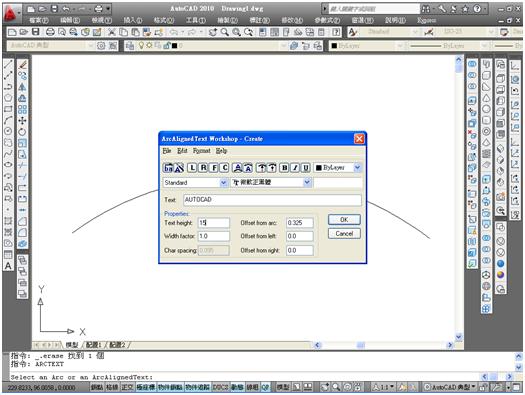
Task: Click the reverse text reading order icon
Action: 168,168
